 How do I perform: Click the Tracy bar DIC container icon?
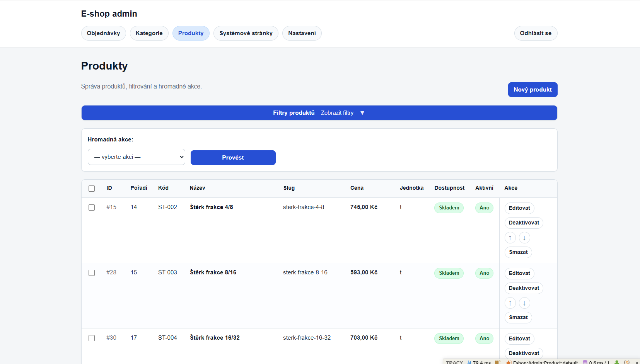click(498, 362)
